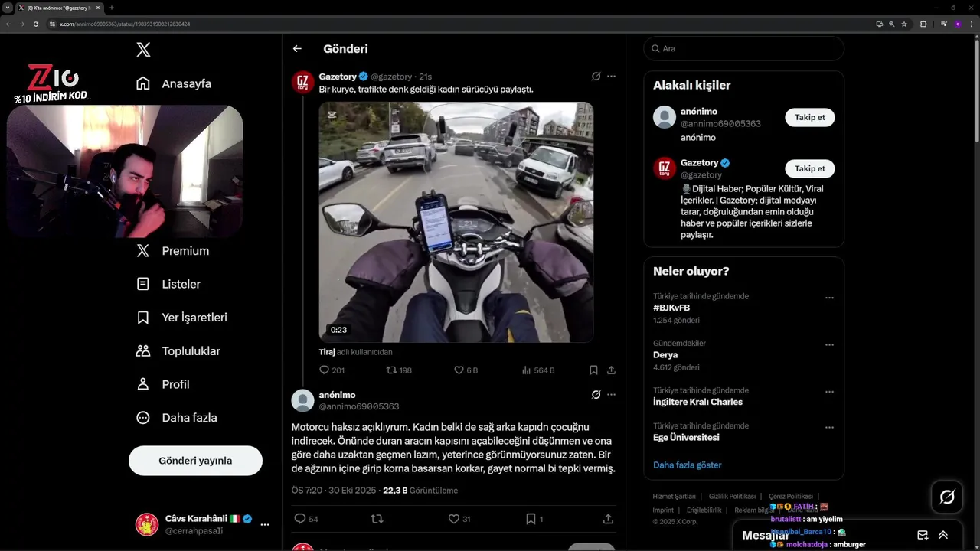Follow Gazetory with Takip et
The width and height of the screenshot is (980, 551).
pos(809,168)
